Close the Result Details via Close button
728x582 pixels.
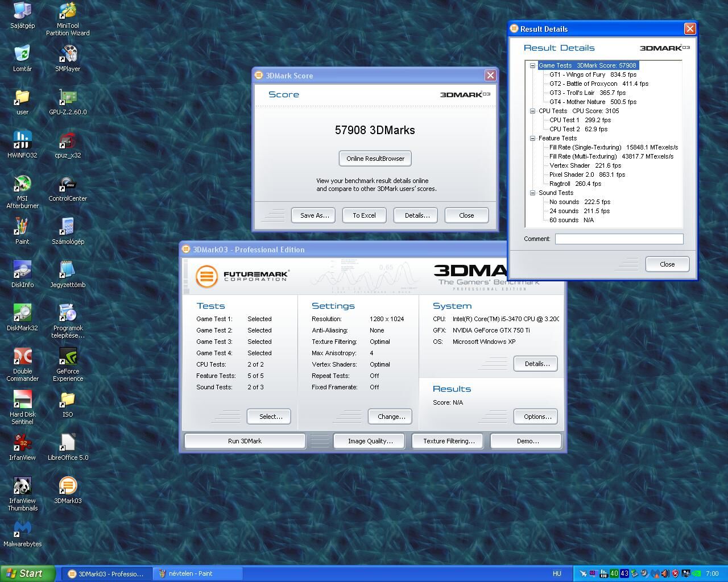click(x=667, y=264)
